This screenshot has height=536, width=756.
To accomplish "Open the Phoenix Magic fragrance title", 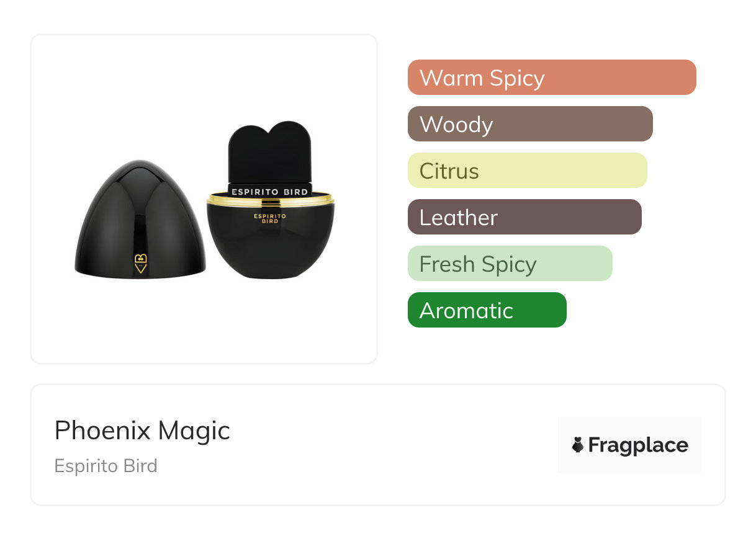I will point(142,430).
